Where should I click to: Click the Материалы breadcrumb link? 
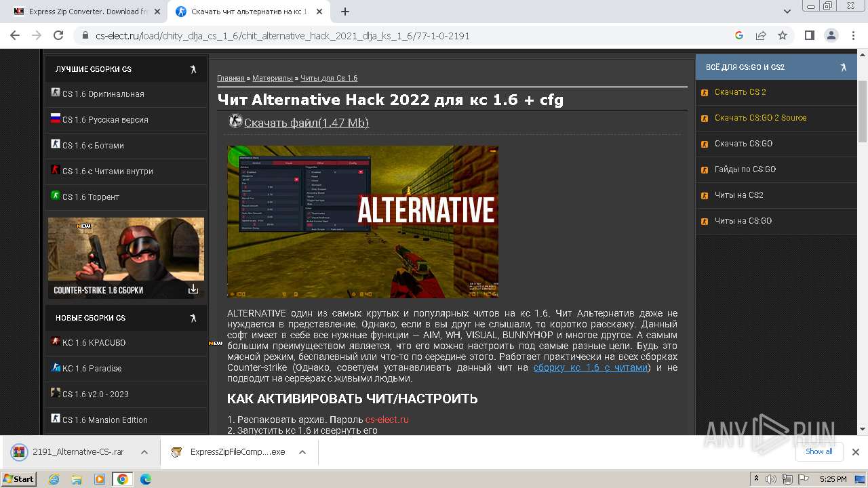coord(273,79)
